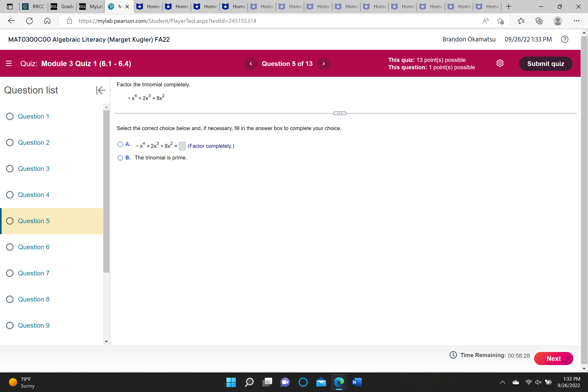Go to next question chevron
Image resolution: width=588 pixels, height=392 pixels.
pyautogui.click(x=324, y=64)
